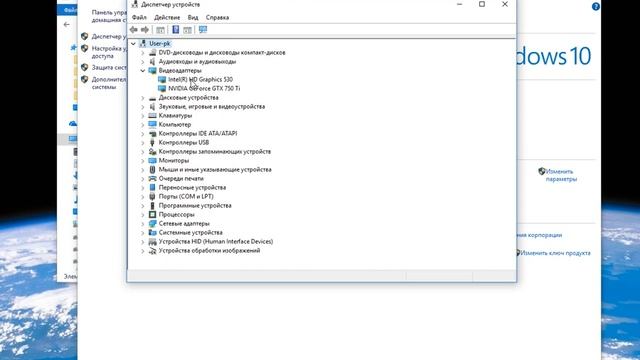
Task: Click the Клавиатуры keyboard icon
Action: (152, 116)
